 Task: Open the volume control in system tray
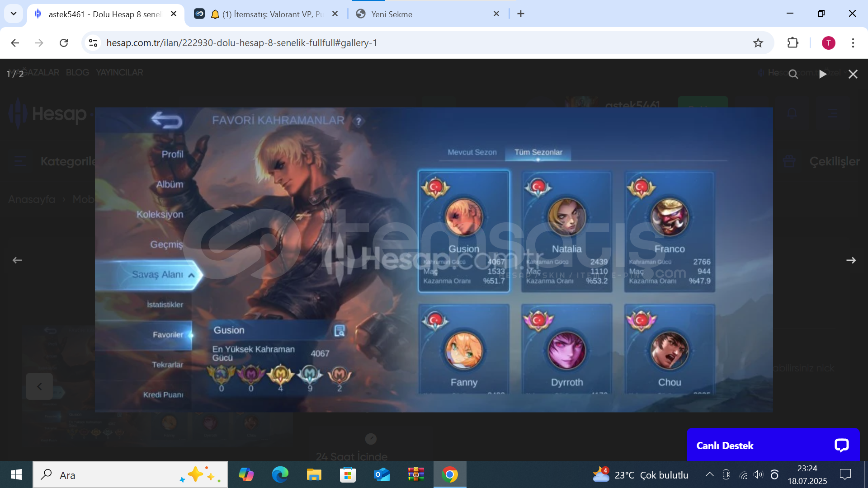[x=758, y=474]
